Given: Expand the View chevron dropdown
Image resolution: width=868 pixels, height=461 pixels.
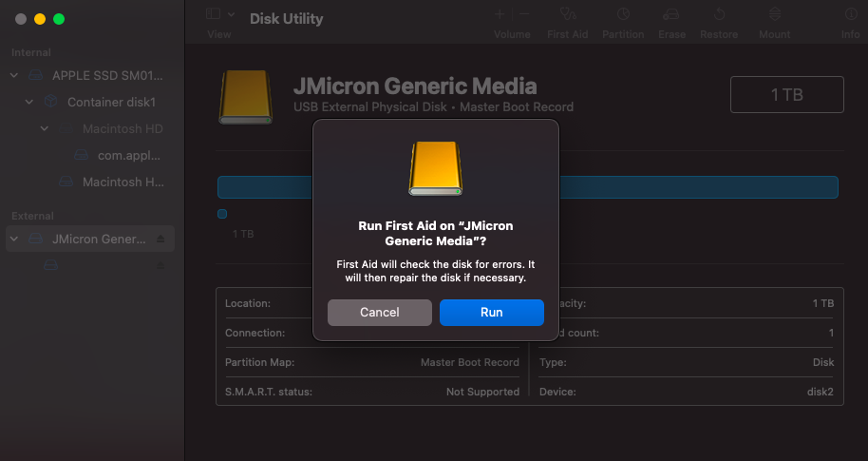Looking at the screenshot, I should tap(232, 14).
